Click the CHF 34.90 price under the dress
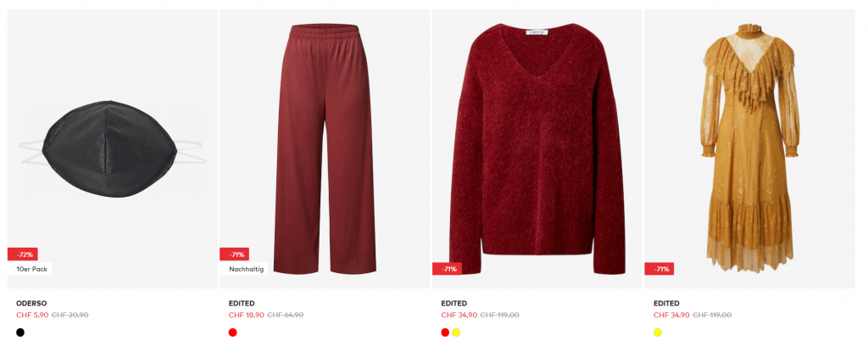The width and height of the screenshot is (868, 352). 671,315
